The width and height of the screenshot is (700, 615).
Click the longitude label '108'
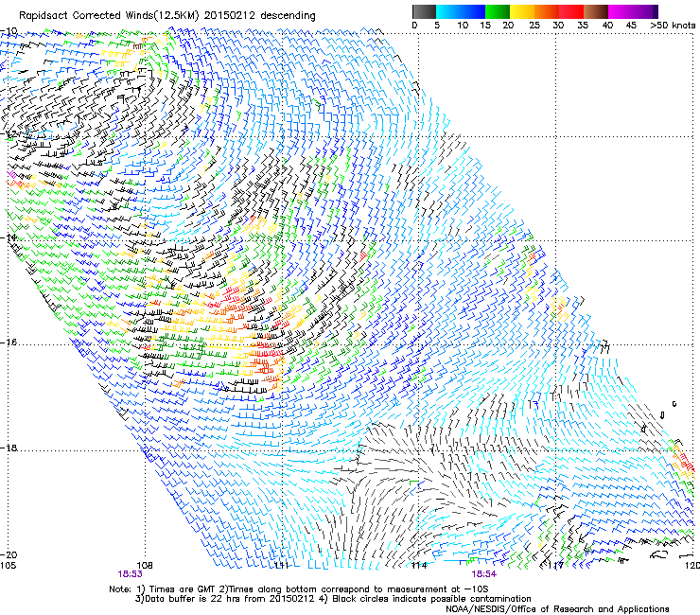pos(145,566)
